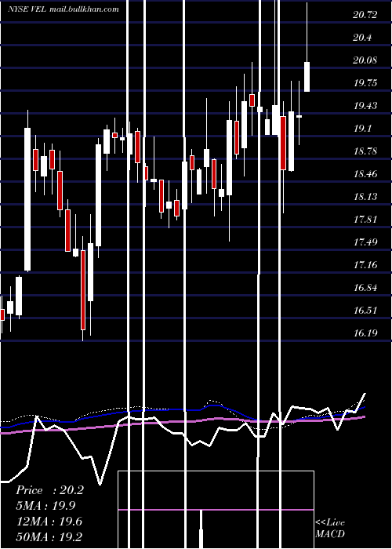Click the 5MA : 19.9 readout
Screen dimensions: 392x549
point(45,506)
